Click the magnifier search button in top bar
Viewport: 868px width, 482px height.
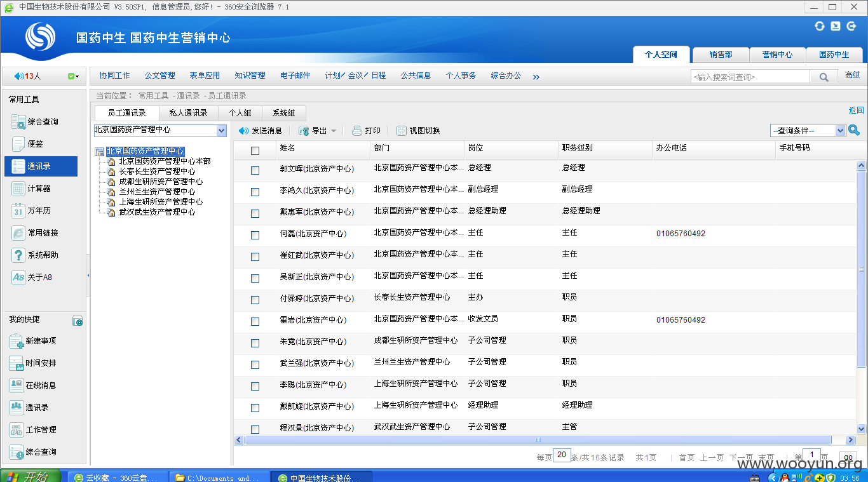coord(824,77)
